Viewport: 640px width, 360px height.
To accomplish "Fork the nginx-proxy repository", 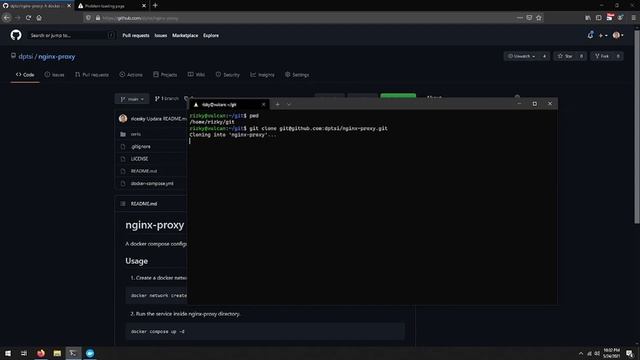I will pyautogui.click(x=602, y=56).
